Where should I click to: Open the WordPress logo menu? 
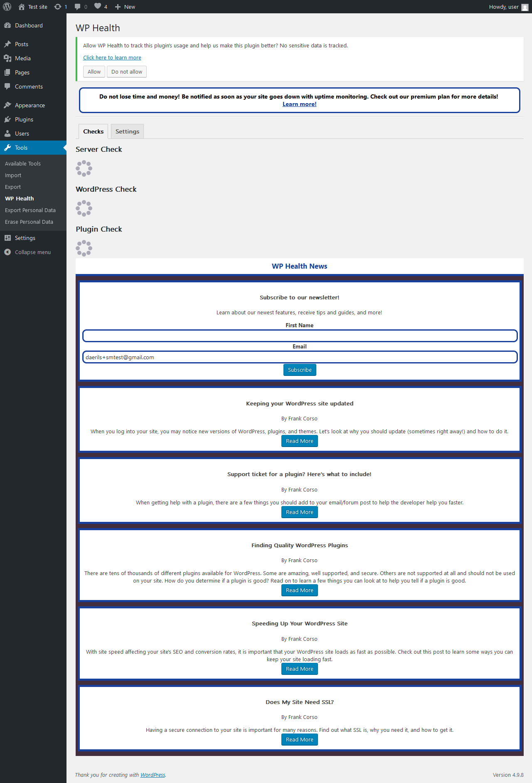7,7
